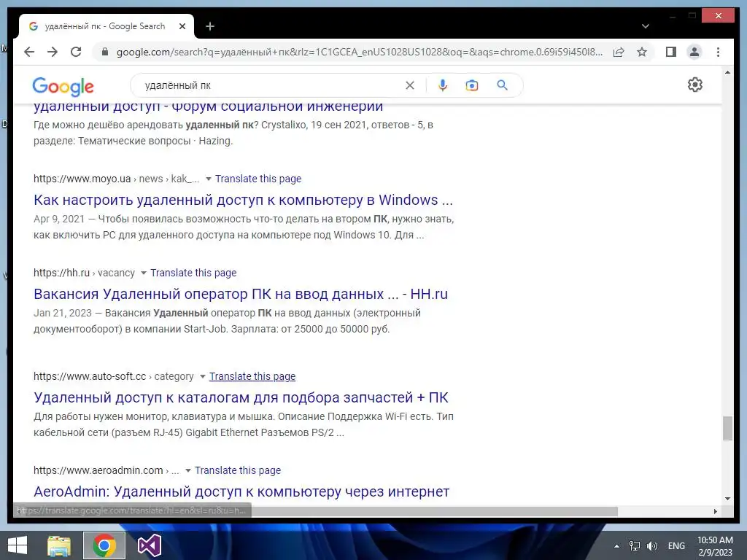Image resolution: width=747 pixels, height=560 pixels.
Task: Open AeroAdmin Удаленный доступ result
Action: click(x=241, y=491)
